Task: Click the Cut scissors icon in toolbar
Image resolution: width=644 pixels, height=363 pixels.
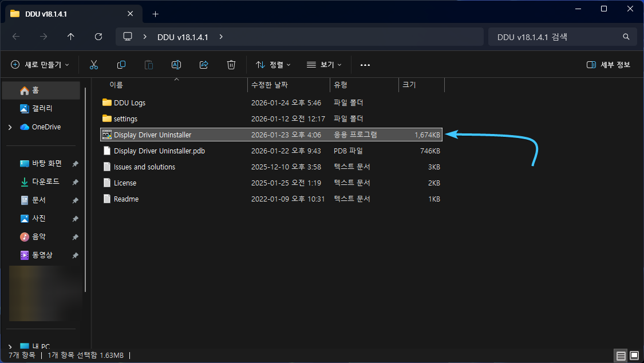Action: tap(94, 65)
